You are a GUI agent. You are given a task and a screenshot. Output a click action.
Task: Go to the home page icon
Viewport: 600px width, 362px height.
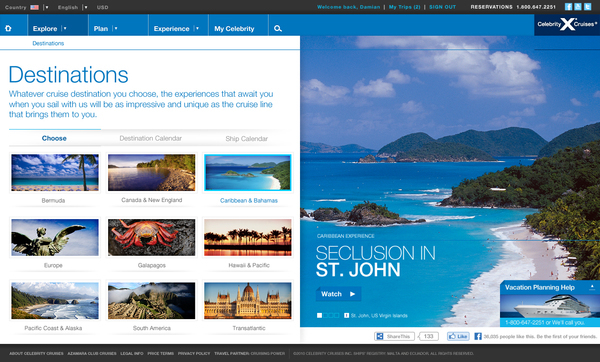point(8,28)
